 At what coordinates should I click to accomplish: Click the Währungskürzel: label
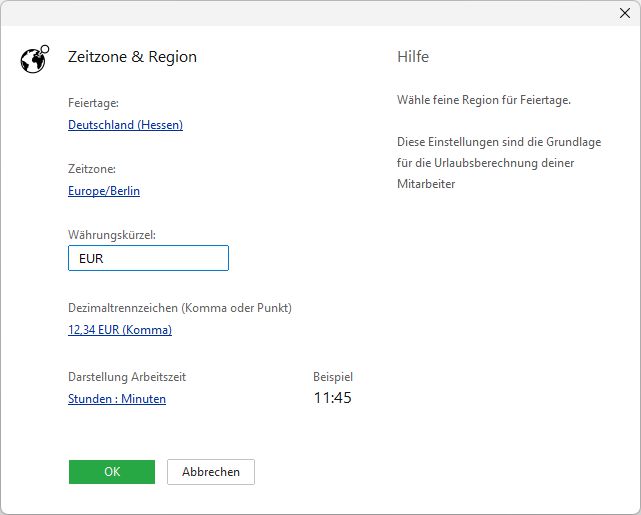(x=112, y=235)
